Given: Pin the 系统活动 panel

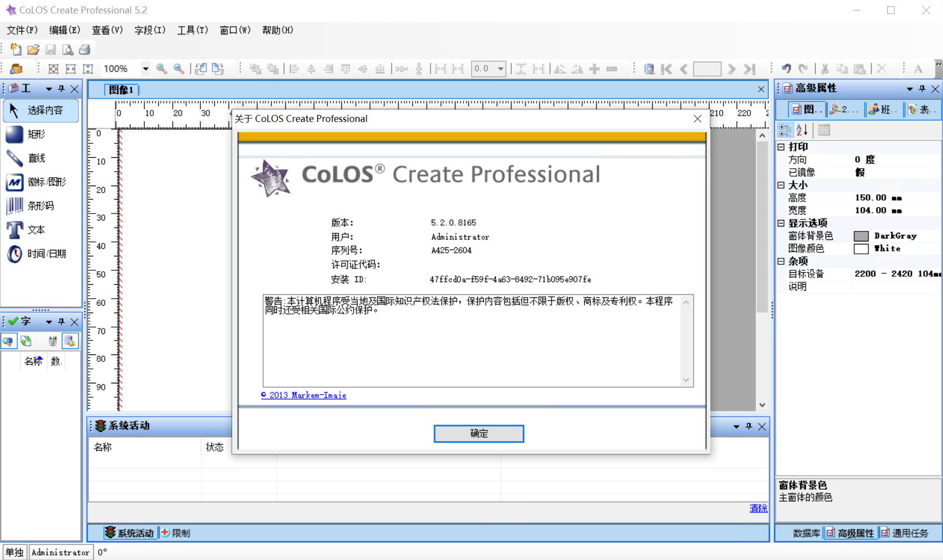Looking at the screenshot, I should pos(749,426).
